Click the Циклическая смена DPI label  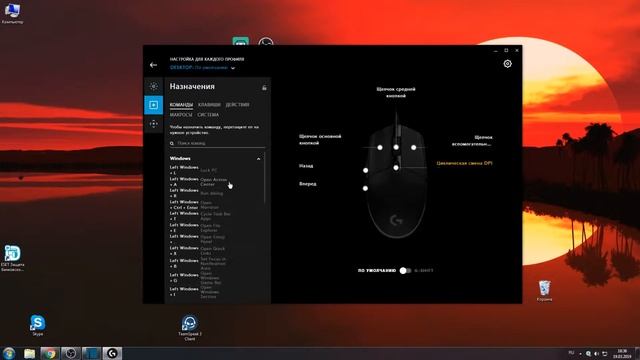point(464,163)
